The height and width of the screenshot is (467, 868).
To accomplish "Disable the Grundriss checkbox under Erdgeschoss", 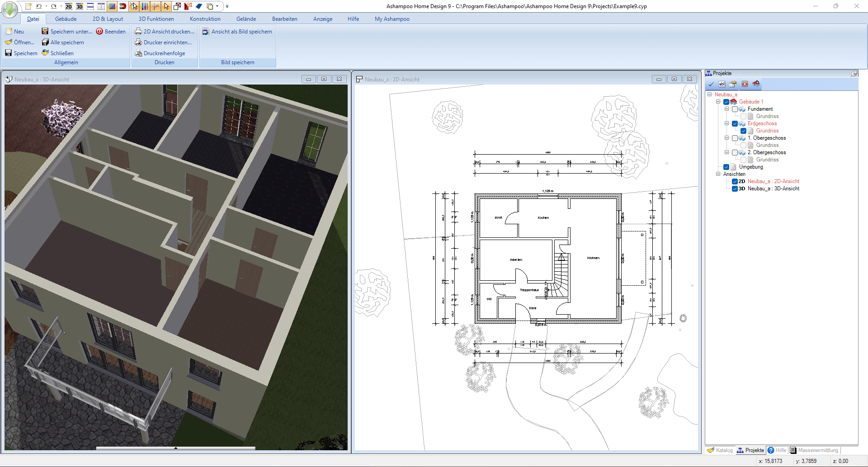I will (743, 131).
